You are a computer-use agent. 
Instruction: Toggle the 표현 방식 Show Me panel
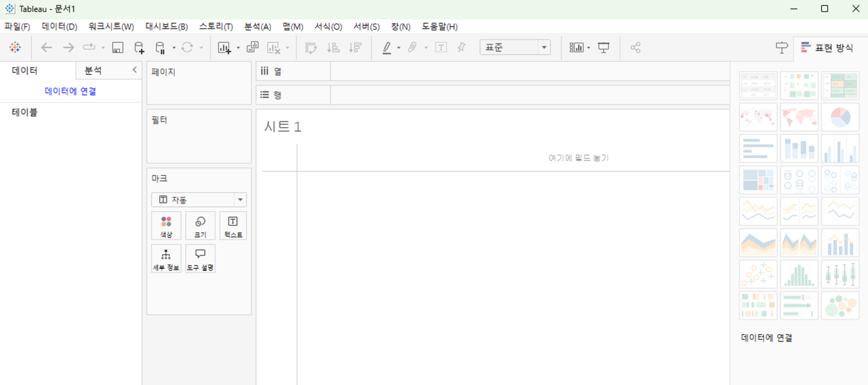(827, 48)
